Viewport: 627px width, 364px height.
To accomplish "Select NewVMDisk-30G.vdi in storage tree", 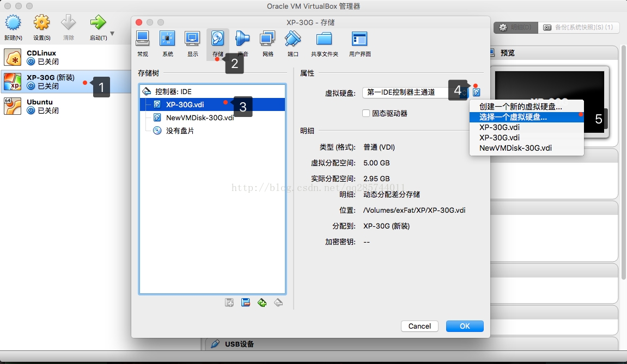I will tap(212, 118).
